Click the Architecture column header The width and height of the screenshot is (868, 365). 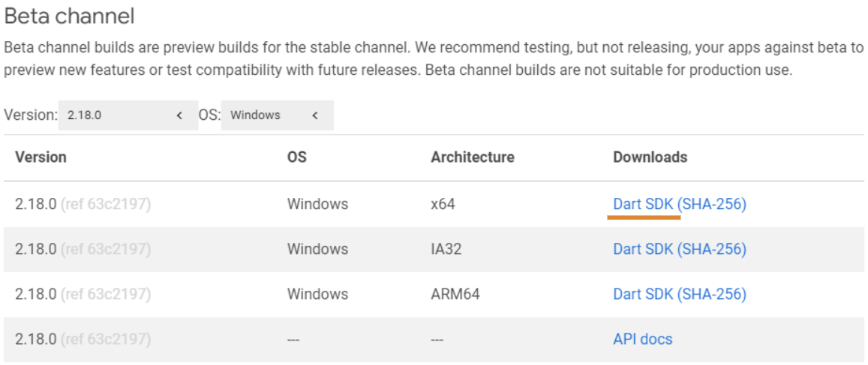(x=473, y=157)
